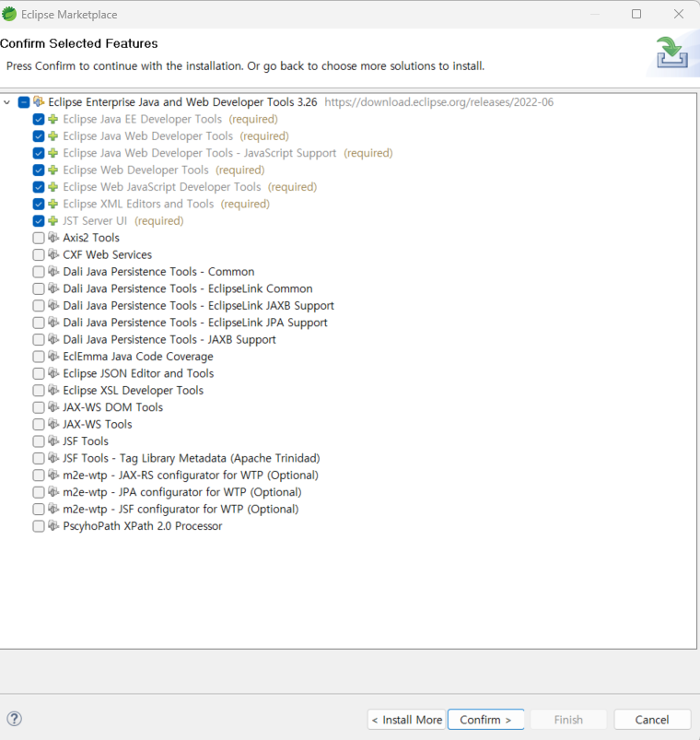The width and height of the screenshot is (700, 740).
Task: Tick the PscyhoPath XPath 2.0 Processor checkbox
Action: [39, 526]
